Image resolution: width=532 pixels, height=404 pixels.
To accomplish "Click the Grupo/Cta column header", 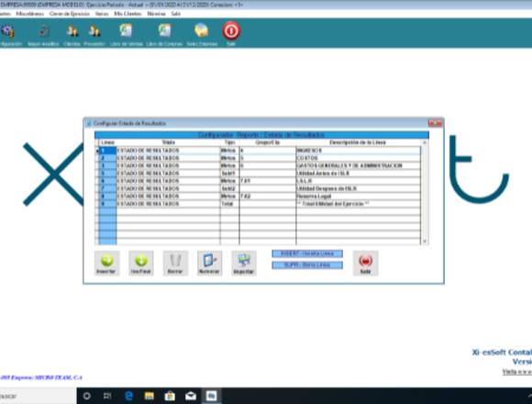I will click(x=268, y=142).
